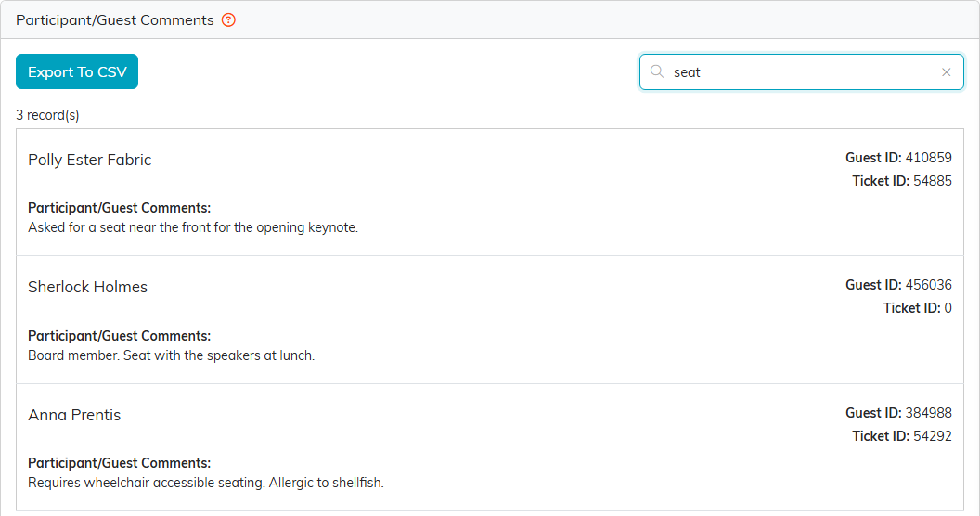Click the Participant/Guest Comments panel heading

(x=115, y=20)
